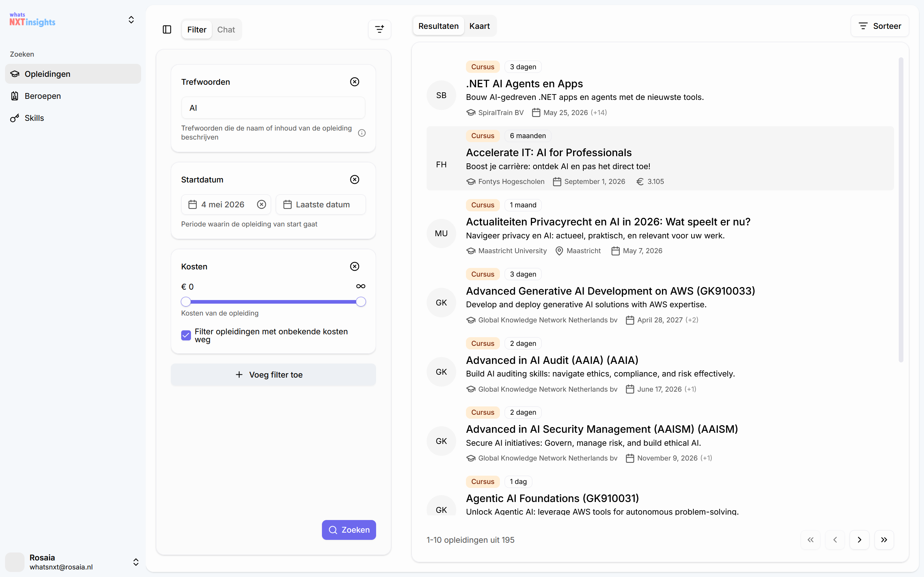Clear the 4 mei 2026 start date
The width and height of the screenshot is (924, 577).
[262, 204]
